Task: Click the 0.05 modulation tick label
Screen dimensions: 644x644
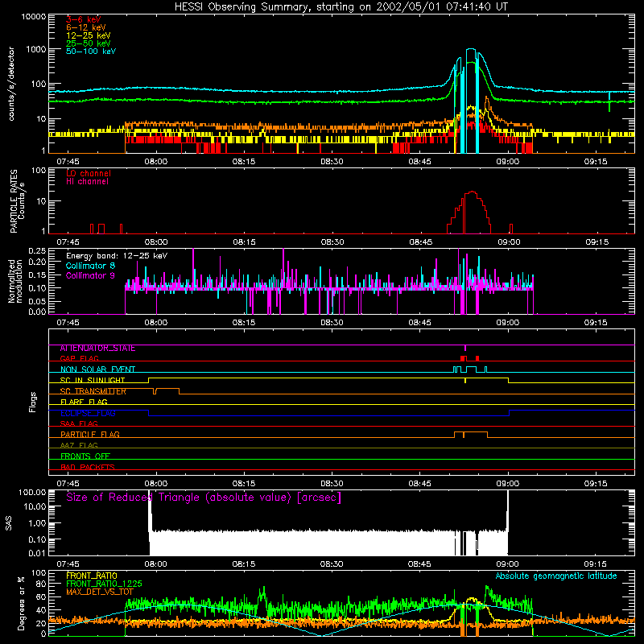Action: pos(37,301)
